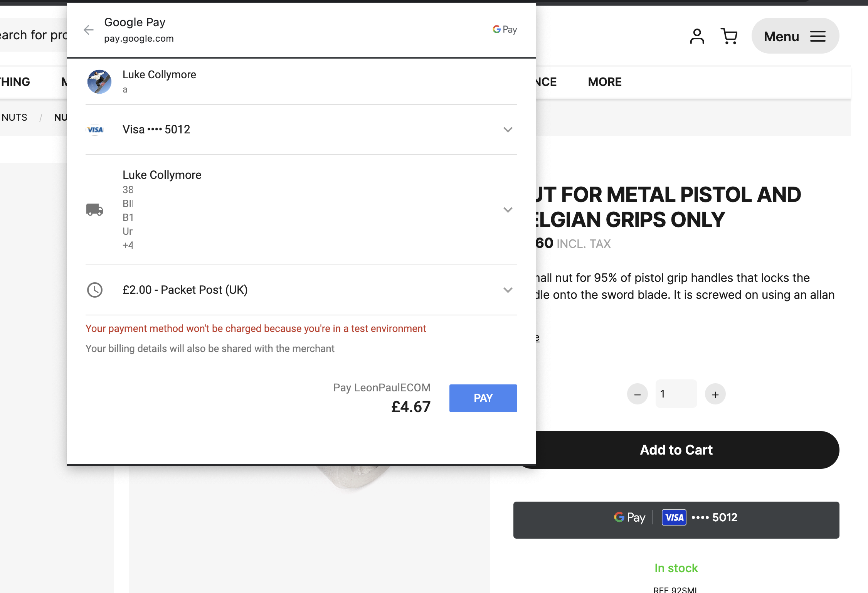Expand the Packet Post shipping options
The height and width of the screenshot is (593, 868).
click(x=508, y=290)
